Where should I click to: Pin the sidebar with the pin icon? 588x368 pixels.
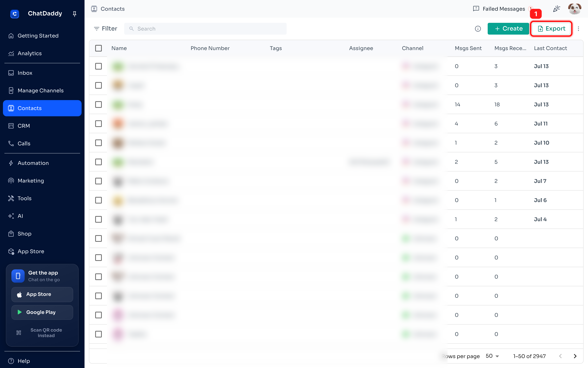pyautogui.click(x=75, y=14)
